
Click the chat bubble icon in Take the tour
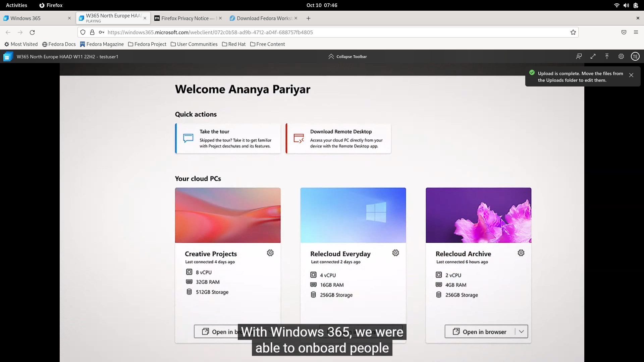point(188,138)
